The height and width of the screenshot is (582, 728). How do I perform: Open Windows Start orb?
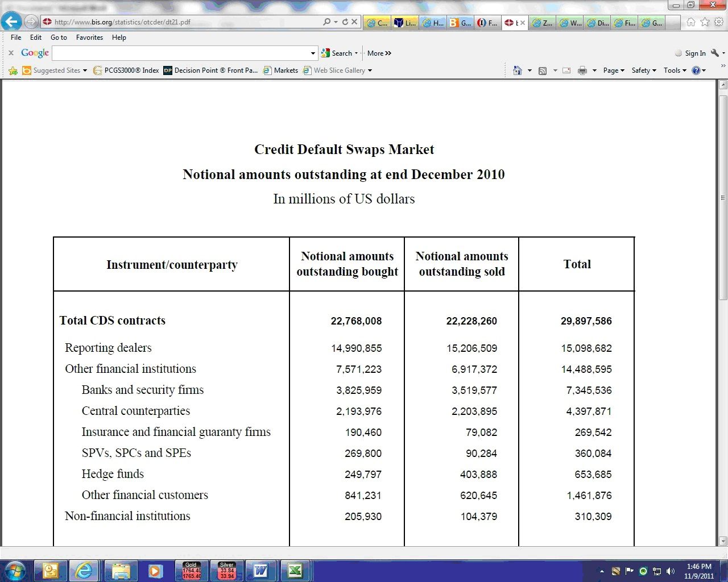(x=15, y=570)
